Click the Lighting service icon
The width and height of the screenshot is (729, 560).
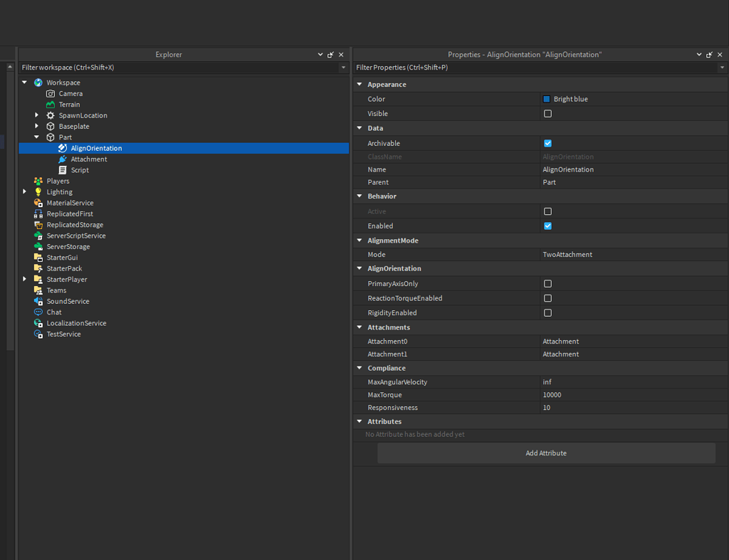tap(38, 191)
